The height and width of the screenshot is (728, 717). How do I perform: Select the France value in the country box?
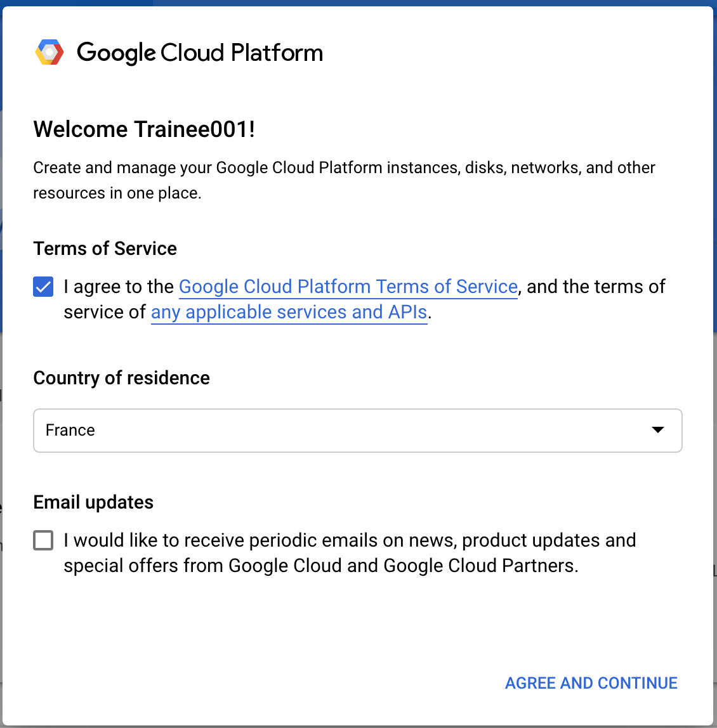(x=70, y=431)
